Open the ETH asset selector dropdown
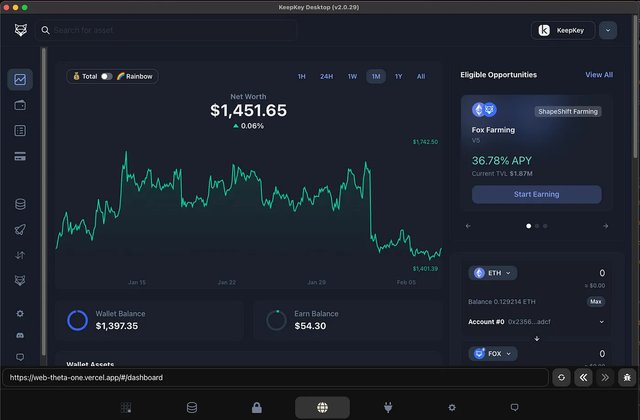This screenshot has width=640, height=420. click(493, 273)
